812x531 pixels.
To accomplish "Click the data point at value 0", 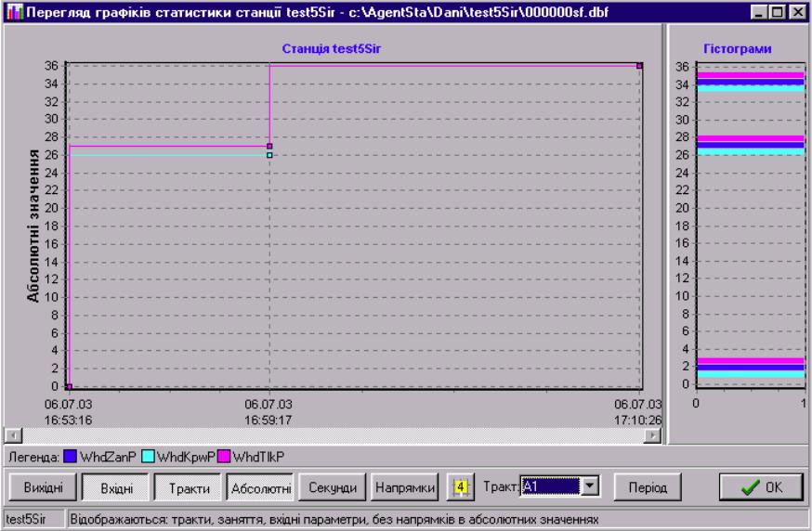I will (70, 386).
